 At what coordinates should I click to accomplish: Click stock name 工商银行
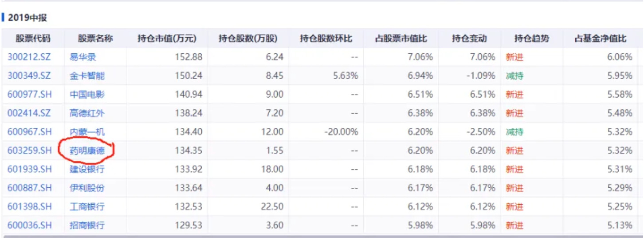(x=87, y=206)
